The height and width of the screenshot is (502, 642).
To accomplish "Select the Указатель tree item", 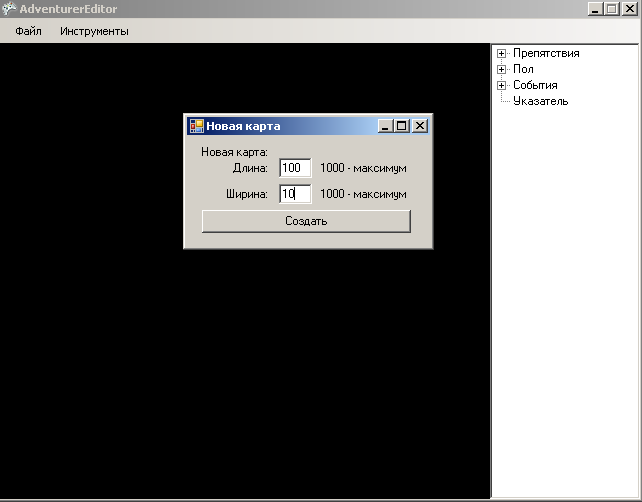I will (540, 101).
